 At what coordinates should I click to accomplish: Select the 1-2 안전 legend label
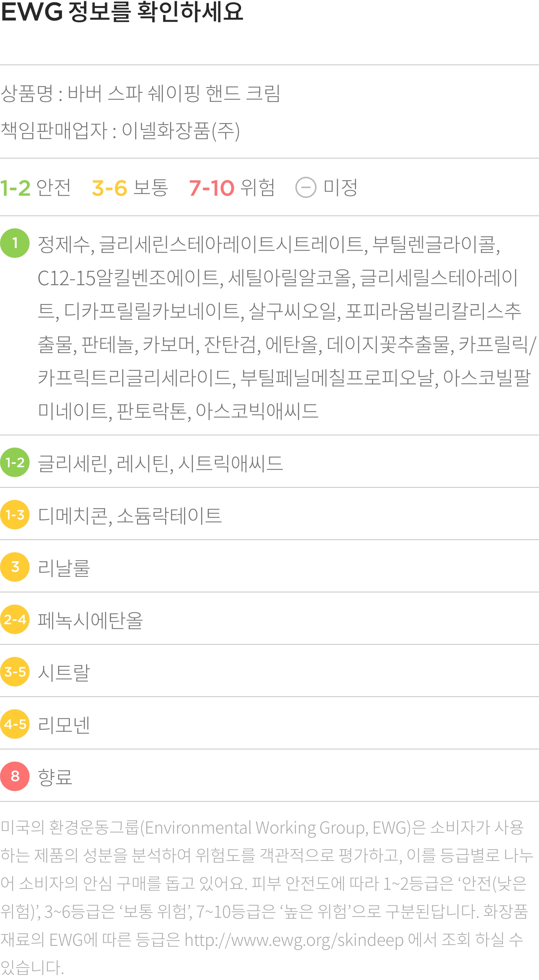35,188
